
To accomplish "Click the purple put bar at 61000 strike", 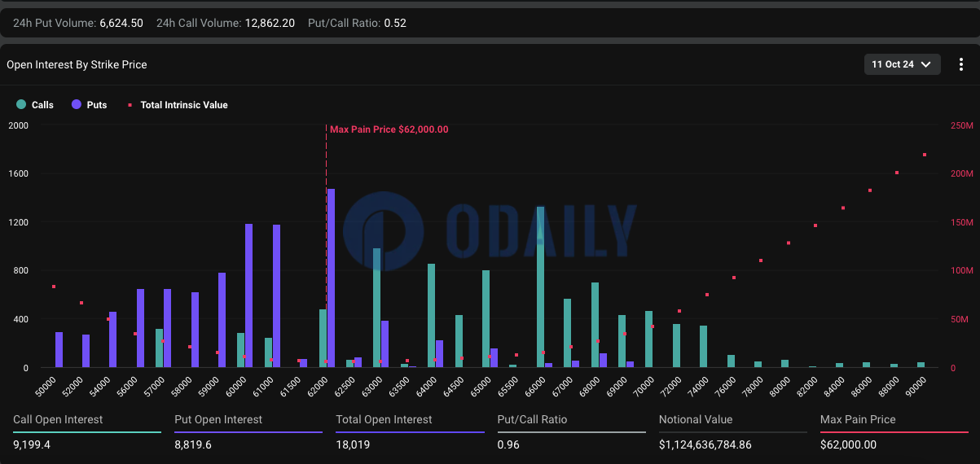I will coord(276,296).
